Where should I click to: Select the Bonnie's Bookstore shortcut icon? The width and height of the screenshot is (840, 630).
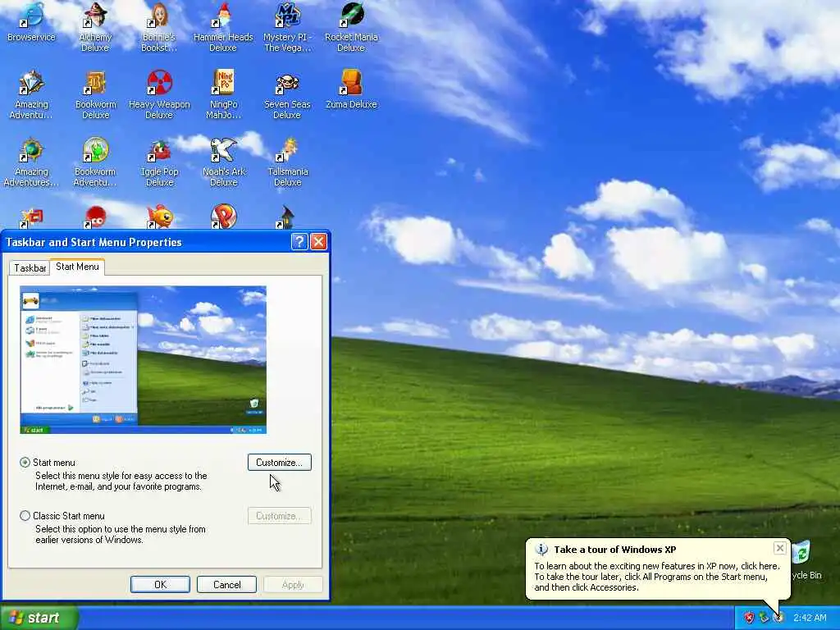[159, 27]
